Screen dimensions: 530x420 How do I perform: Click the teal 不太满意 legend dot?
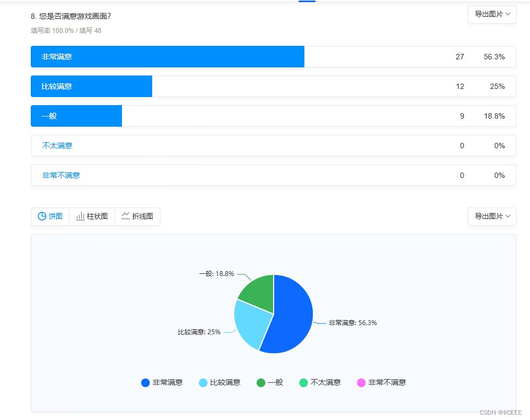(x=303, y=382)
